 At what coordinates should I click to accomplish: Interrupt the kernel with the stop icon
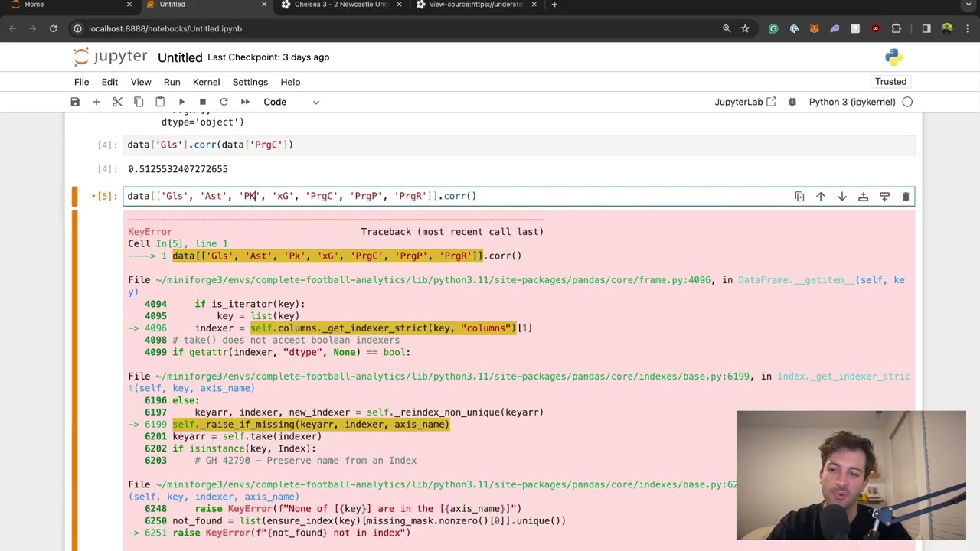[203, 102]
